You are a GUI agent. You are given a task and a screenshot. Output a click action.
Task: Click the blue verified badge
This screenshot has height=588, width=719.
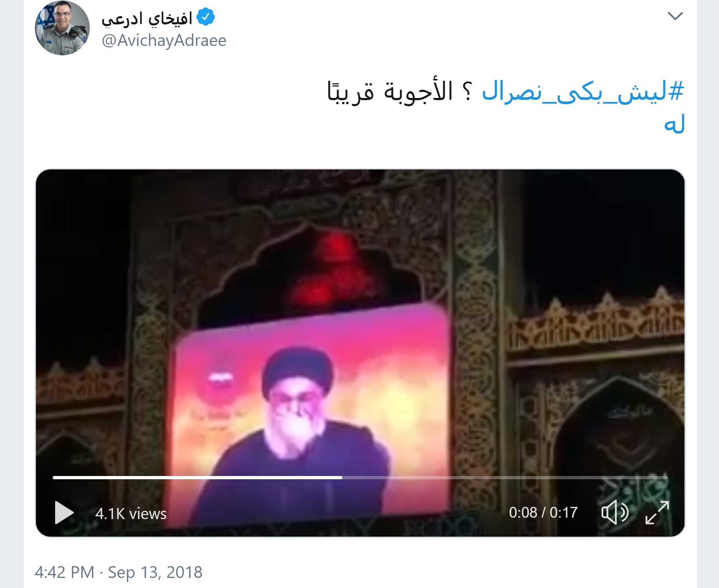coord(206,17)
